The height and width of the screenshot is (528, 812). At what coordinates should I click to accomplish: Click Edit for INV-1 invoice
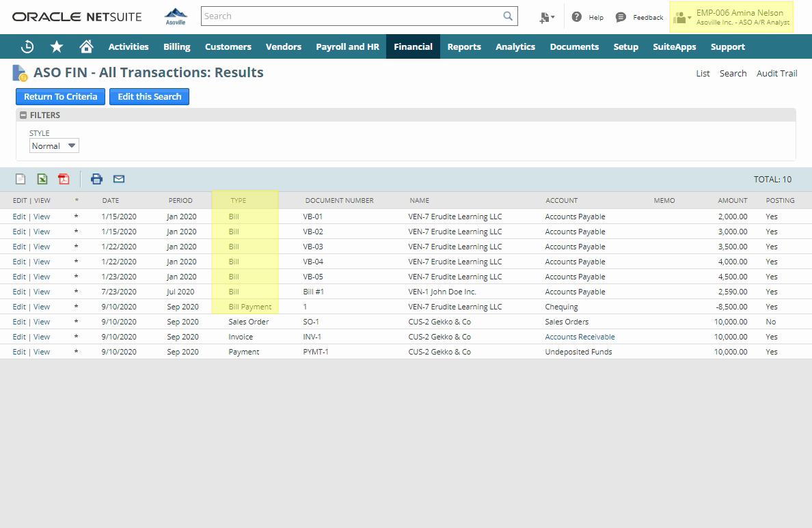click(x=19, y=337)
